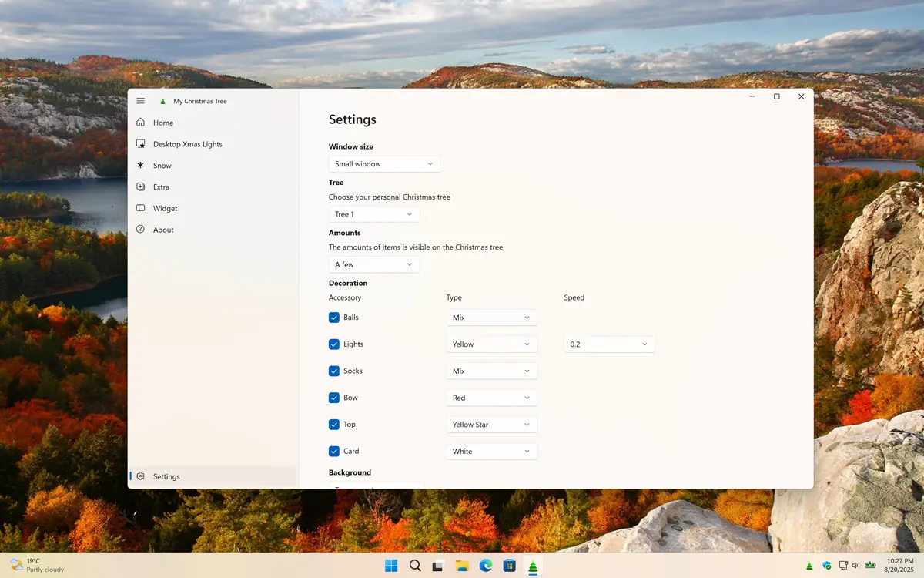Click the Christmas tree taskbar icon
Viewport: 924px width, 578px height.
pyautogui.click(x=532, y=566)
